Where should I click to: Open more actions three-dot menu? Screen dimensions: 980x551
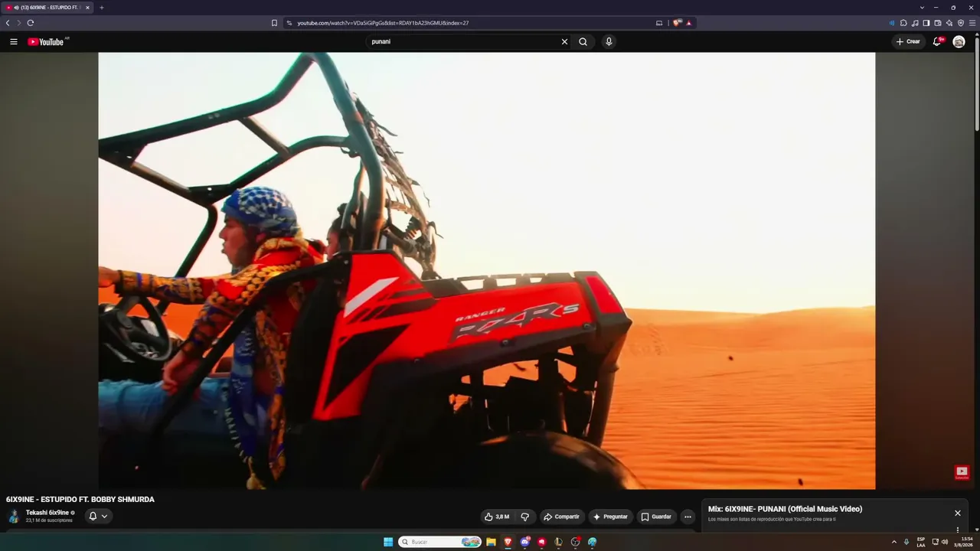coord(688,517)
